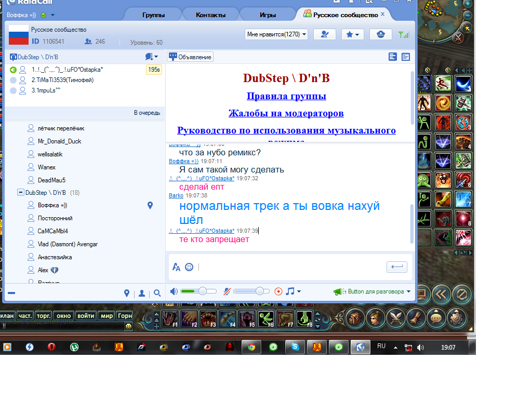Open the notepad icon near announcement
The height and width of the screenshot is (399, 532).
(x=406, y=57)
